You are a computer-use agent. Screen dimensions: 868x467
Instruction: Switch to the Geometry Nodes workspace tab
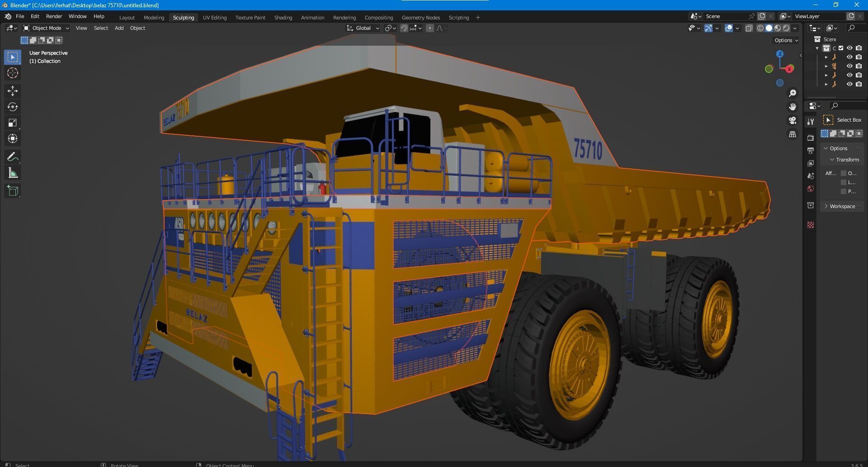[421, 18]
